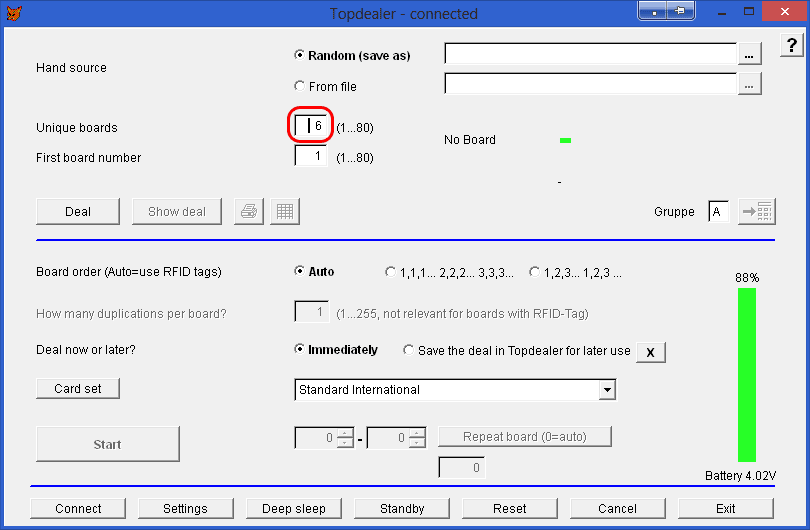The image size is (810, 530).
Task: Click the Deal button
Action: pyautogui.click(x=78, y=211)
